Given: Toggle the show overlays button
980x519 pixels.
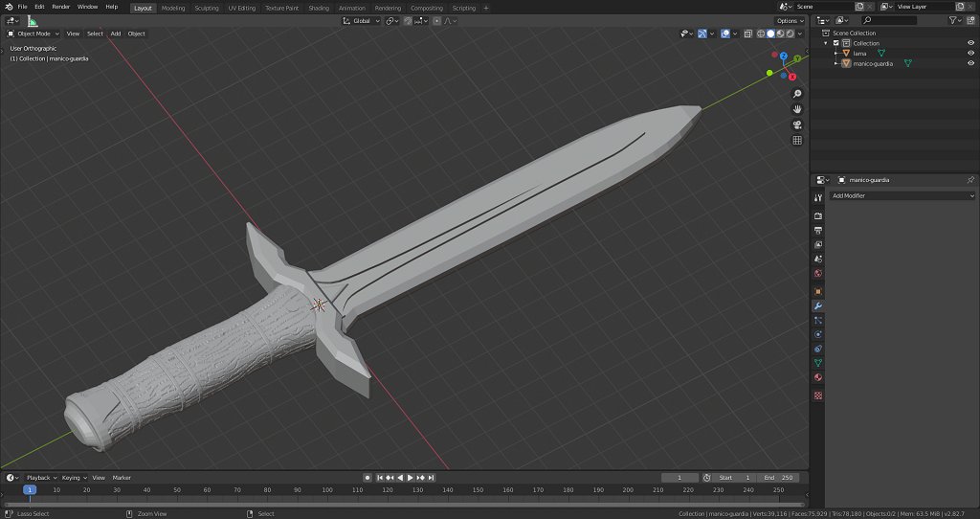Looking at the screenshot, I should [x=725, y=34].
